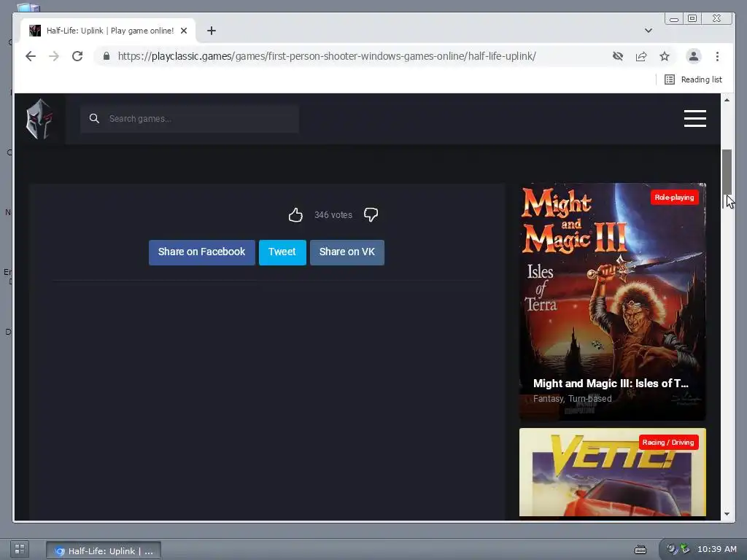This screenshot has width=747, height=560.
Task: Open the taskbar start menu button
Action: point(20,549)
